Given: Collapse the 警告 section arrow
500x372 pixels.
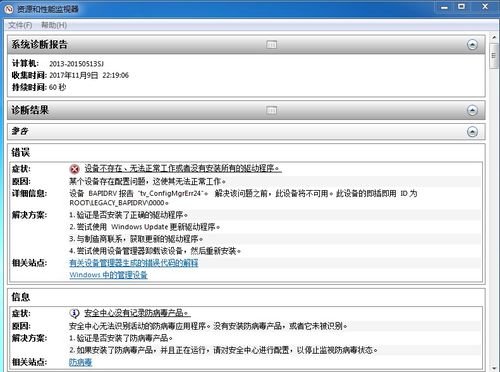Looking at the screenshot, I should click(x=472, y=132).
